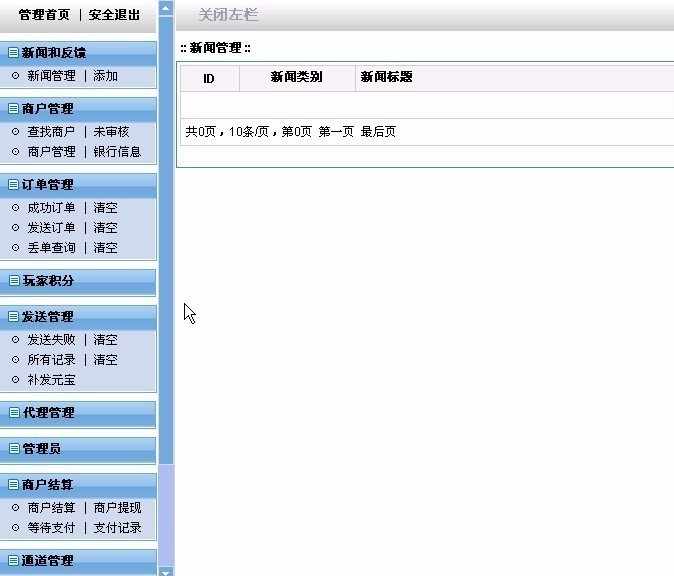Open 成功订单 list
The image size is (674, 576).
pos(51,208)
